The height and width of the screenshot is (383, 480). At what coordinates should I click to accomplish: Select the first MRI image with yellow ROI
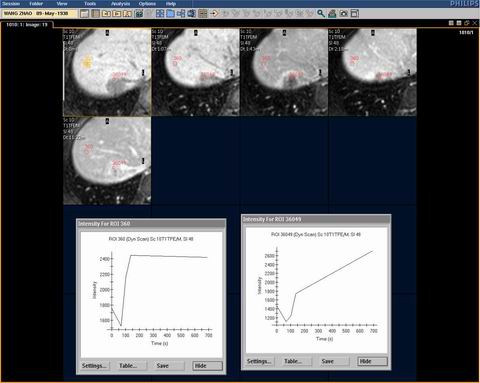point(107,72)
